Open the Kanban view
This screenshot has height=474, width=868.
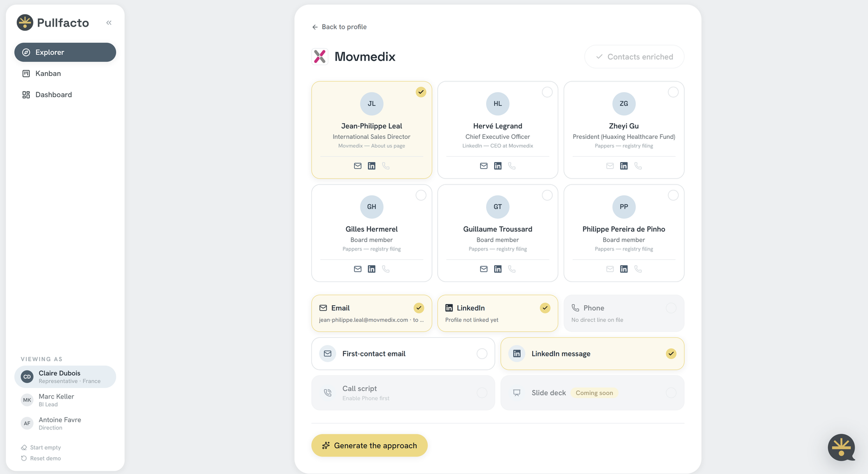[x=65, y=73]
